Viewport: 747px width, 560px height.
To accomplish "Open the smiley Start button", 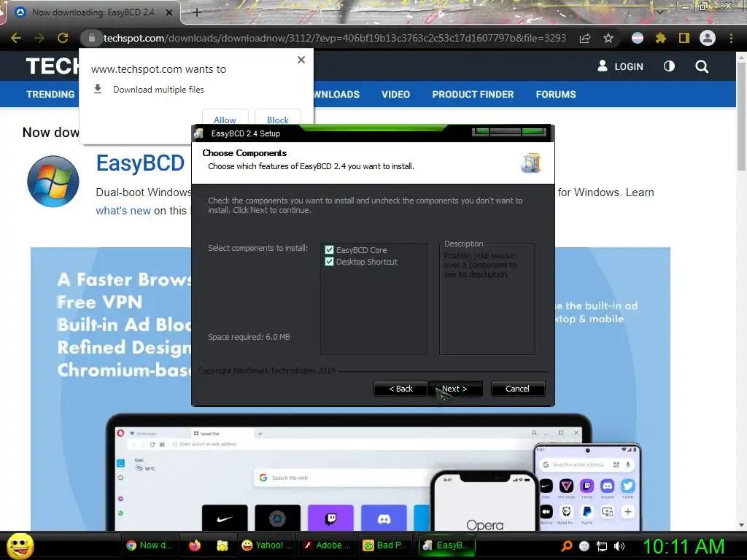I will click(x=20, y=545).
